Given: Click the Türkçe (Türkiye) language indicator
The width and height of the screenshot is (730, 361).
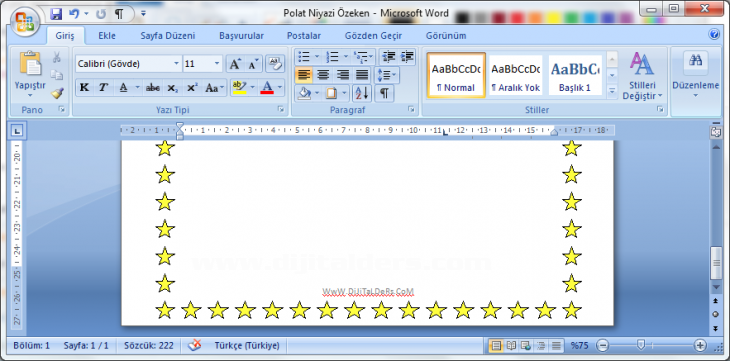Looking at the screenshot, I should tap(247, 346).
